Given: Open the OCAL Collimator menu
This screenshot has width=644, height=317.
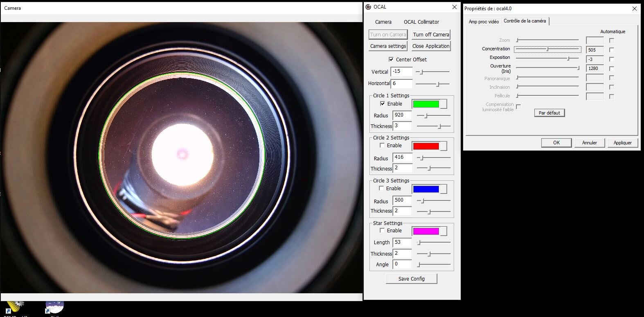Looking at the screenshot, I should pyautogui.click(x=421, y=22).
